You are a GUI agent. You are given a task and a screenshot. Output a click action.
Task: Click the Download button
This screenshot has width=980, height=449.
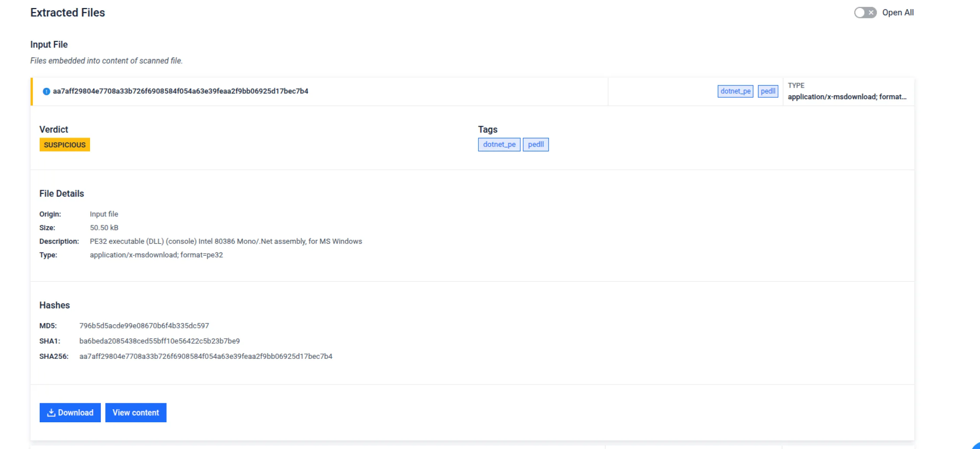[70, 412]
